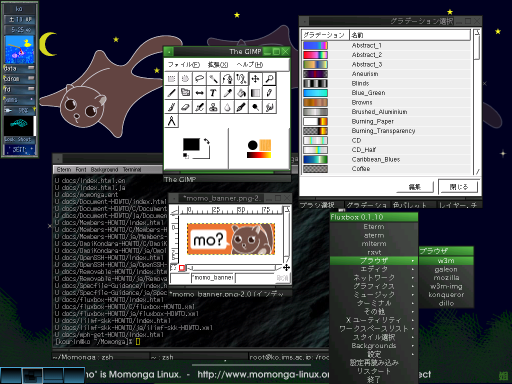This screenshot has width=512, height=384.
Task: Select the Flip tool with double arrow
Action: [x=199, y=93]
